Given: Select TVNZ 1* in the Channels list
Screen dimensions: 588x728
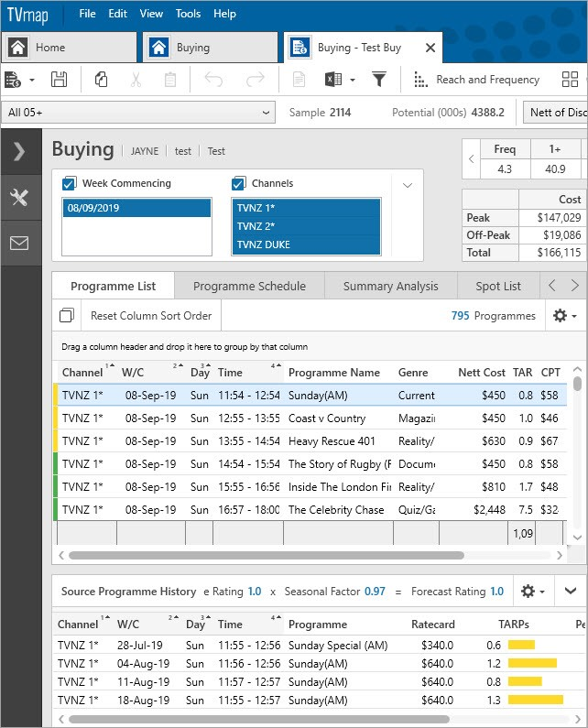Looking at the screenshot, I should (306, 208).
